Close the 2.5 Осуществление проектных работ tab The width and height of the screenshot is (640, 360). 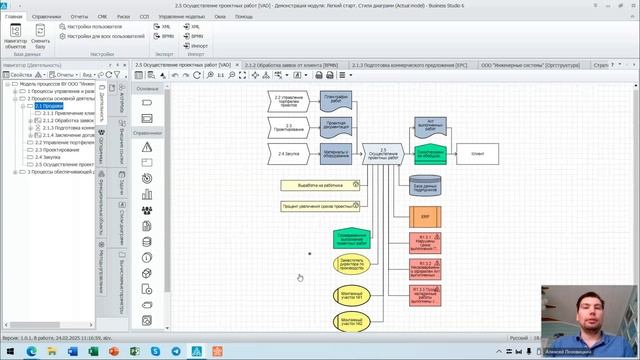click(237, 65)
